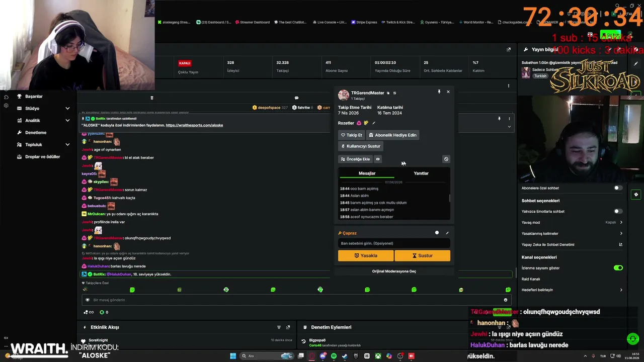The width and height of the screenshot is (644, 362).
Task: Filter the Etkinlik Akışı feed
Action: coord(279,327)
